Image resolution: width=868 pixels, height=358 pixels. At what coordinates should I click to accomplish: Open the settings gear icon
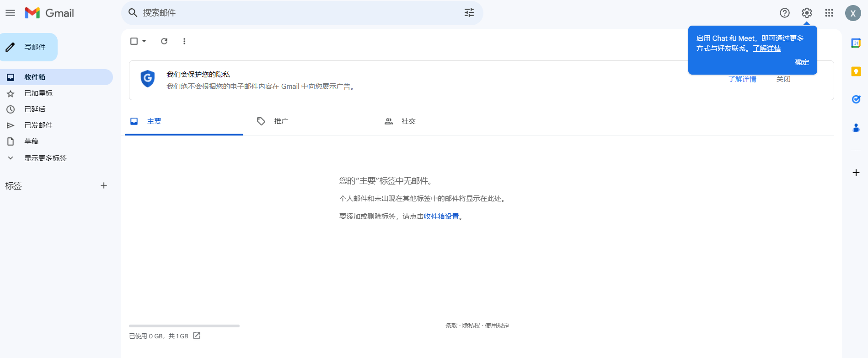807,13
